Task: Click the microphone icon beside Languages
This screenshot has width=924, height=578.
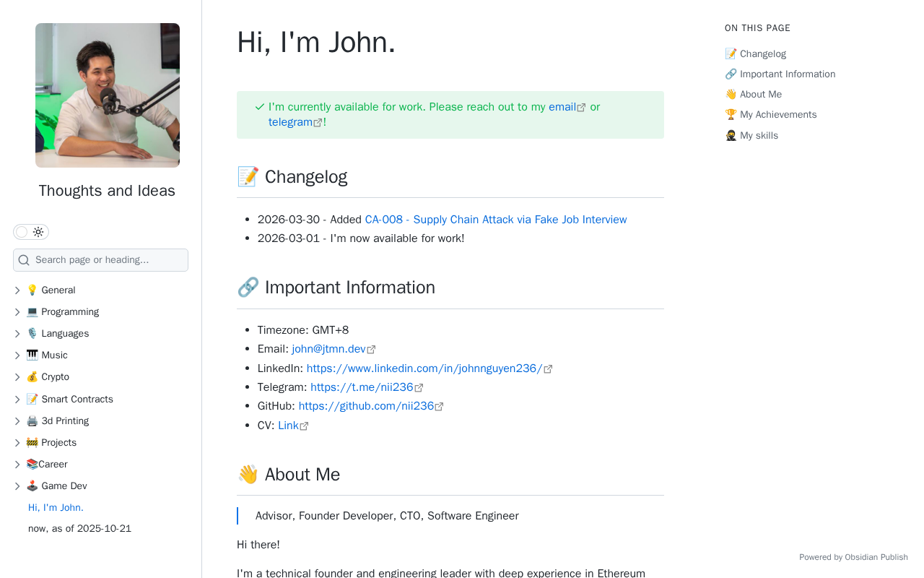Action: [32, 334]
